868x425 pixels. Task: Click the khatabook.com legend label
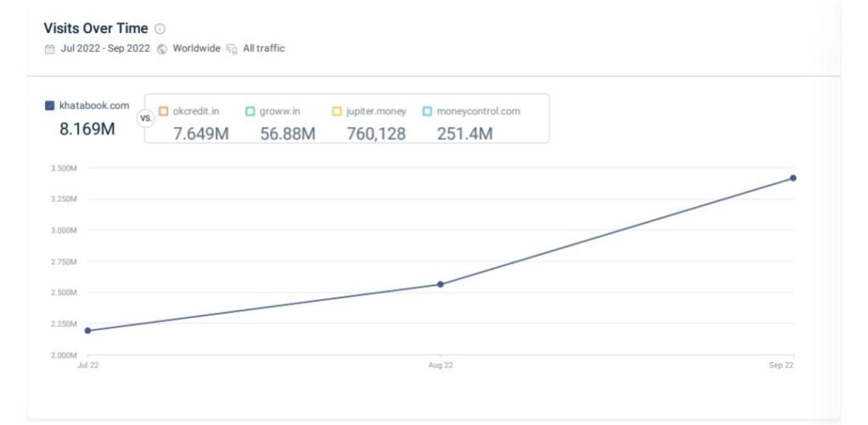(x=94, y=105)
